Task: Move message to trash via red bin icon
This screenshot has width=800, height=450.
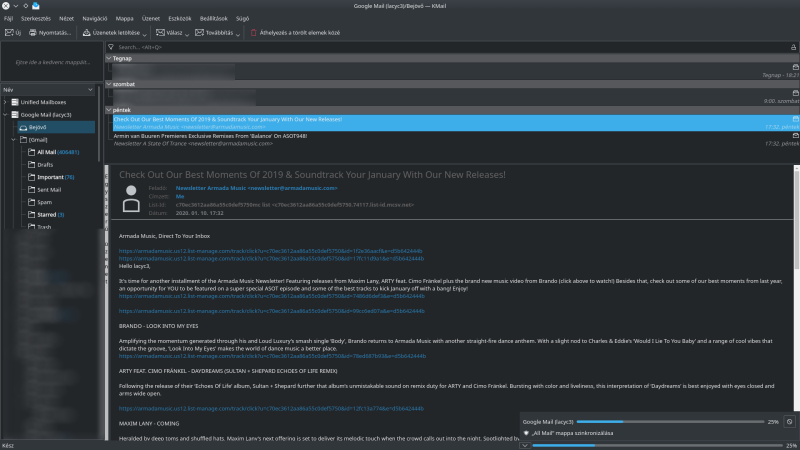Action: [x=254, y=33]
